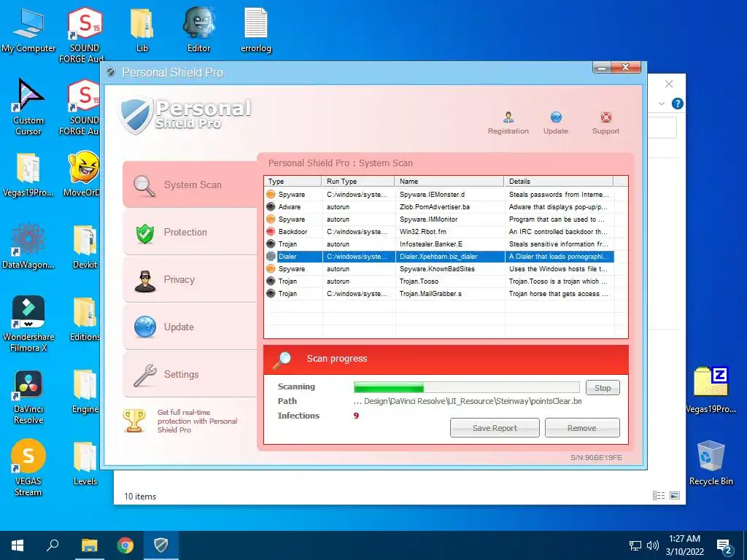Click the Remove button
This screenshot has width=747, height=560.
coord(581,427)
